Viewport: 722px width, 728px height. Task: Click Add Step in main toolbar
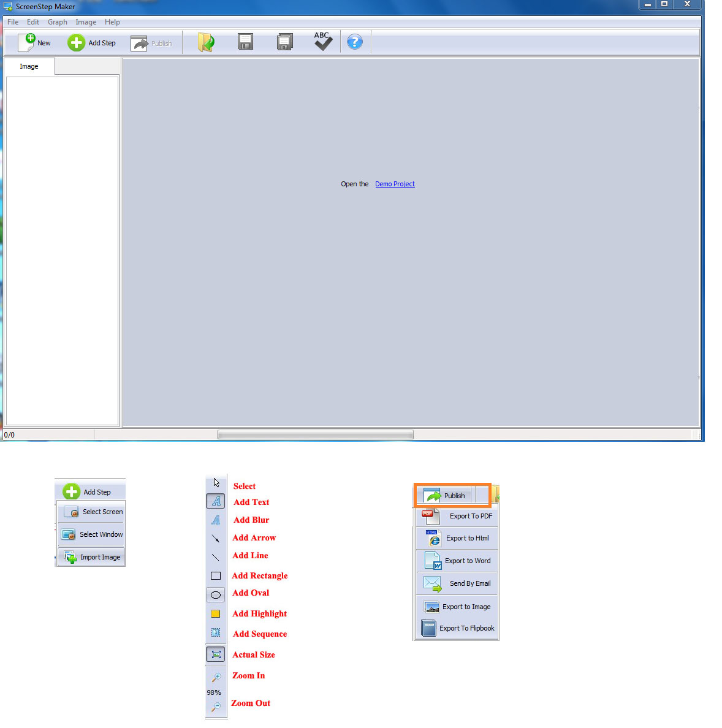point(91,43)
